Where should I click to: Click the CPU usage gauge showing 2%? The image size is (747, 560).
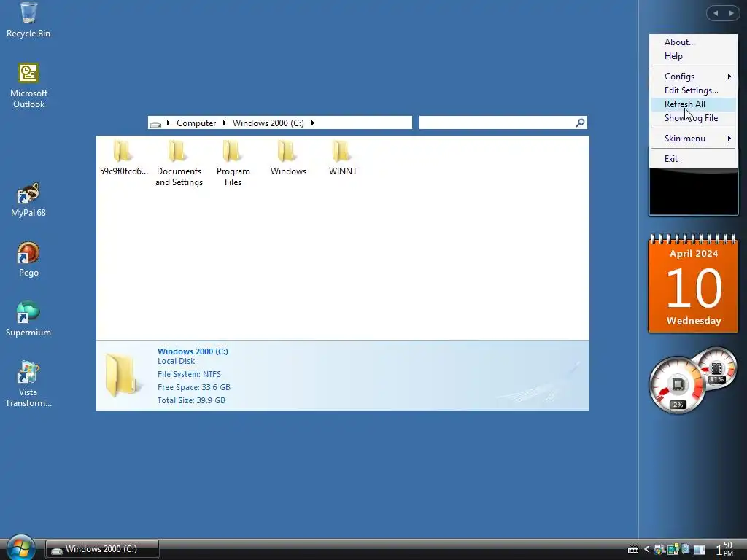[677, 386]
